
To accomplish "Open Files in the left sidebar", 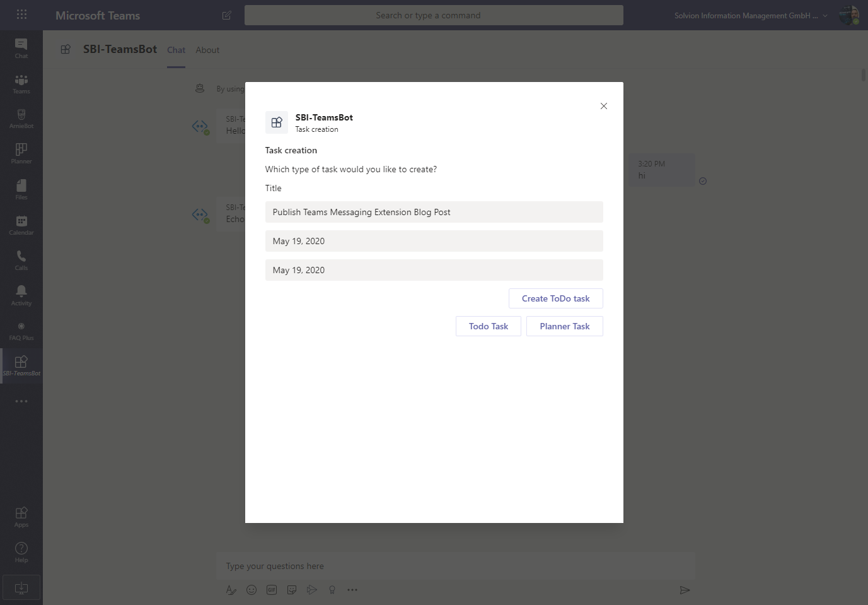I will pos(21,189).
